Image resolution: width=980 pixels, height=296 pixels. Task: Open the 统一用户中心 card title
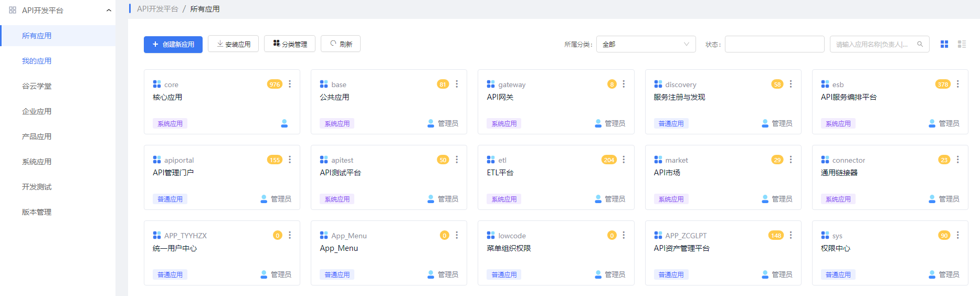click(x=175, y=248)
